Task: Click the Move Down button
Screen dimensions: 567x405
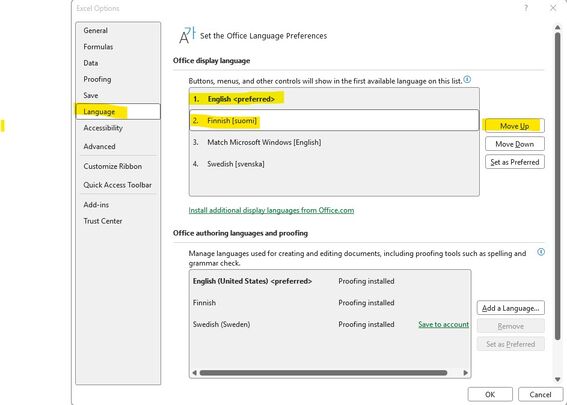Action: click(x=515, y=144)
